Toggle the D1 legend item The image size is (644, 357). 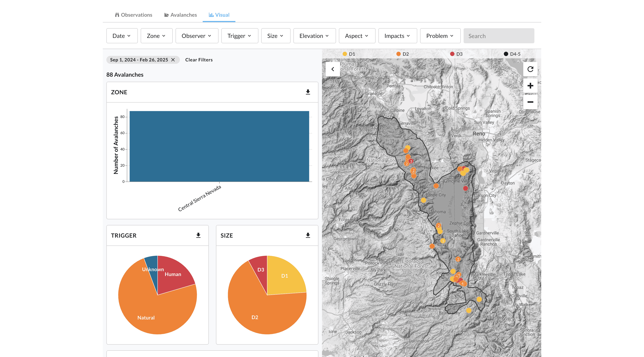pyautogui.click(x=349, y=54)
